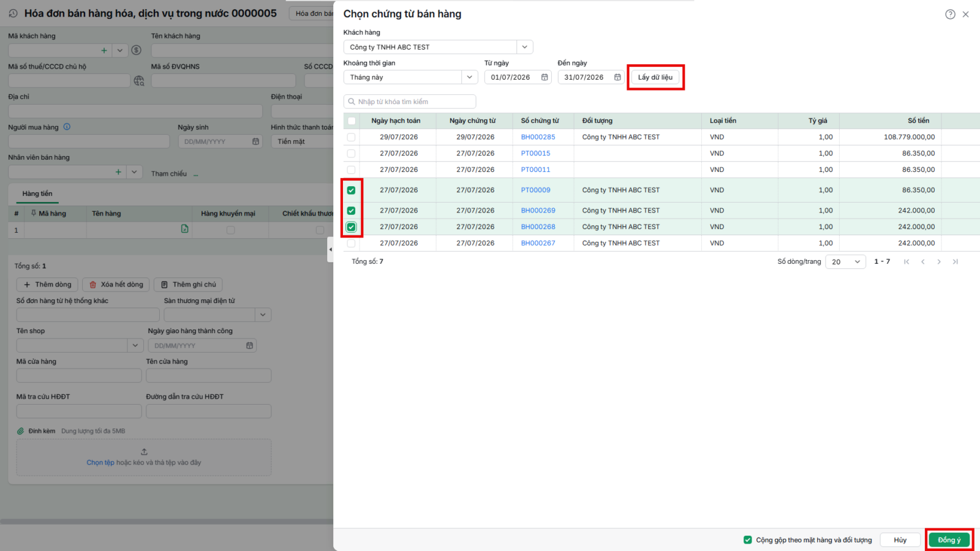
Task: Click the search magnifier icon in the dialog
Action: point(352,102)
